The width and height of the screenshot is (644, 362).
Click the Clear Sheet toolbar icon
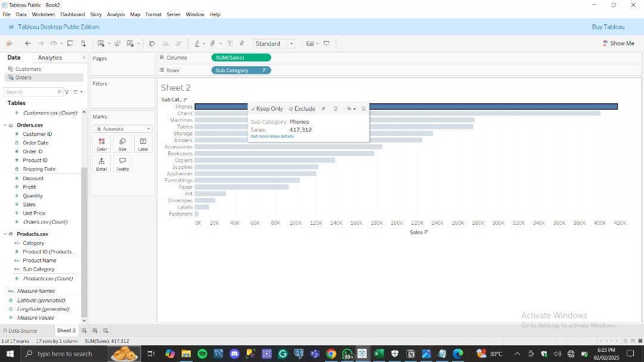point(131,43)
